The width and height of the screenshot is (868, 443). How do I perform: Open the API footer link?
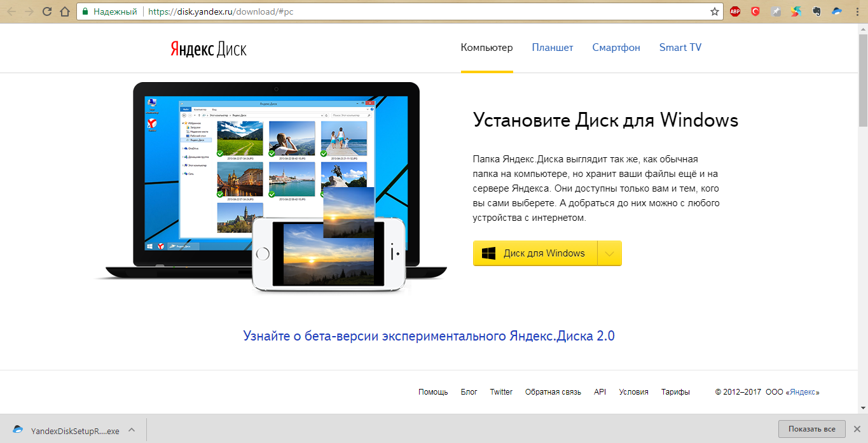(600, 392)
